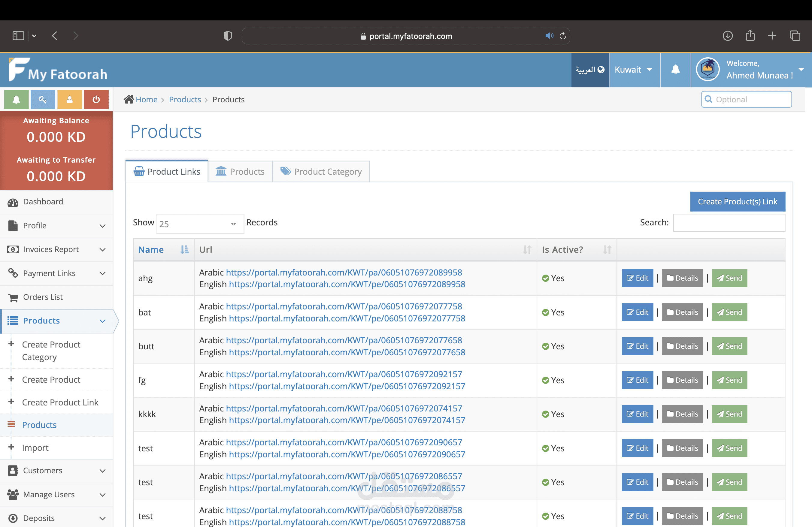Click the user avatar picture

click(707, 69)
